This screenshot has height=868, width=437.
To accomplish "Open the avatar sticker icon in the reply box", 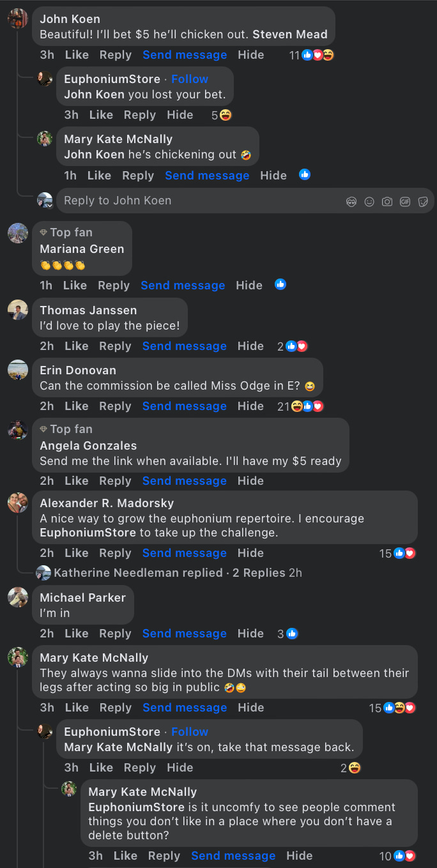I will [x=351, y=201].
